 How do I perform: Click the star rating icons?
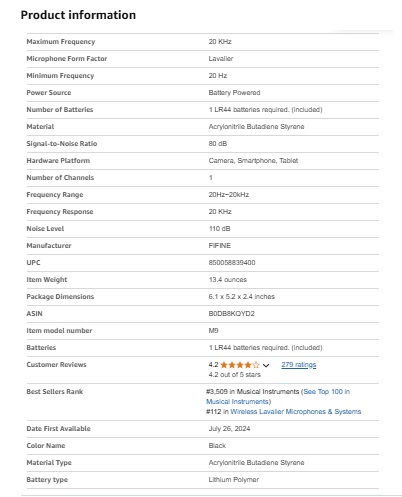(x=239, y=365)
